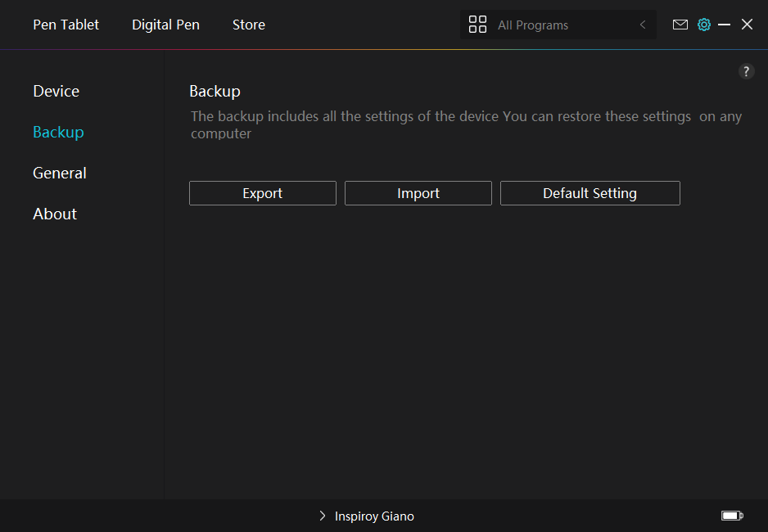Open help via question mark icon
Screen dimensions: 768x532
pos(746,71)
